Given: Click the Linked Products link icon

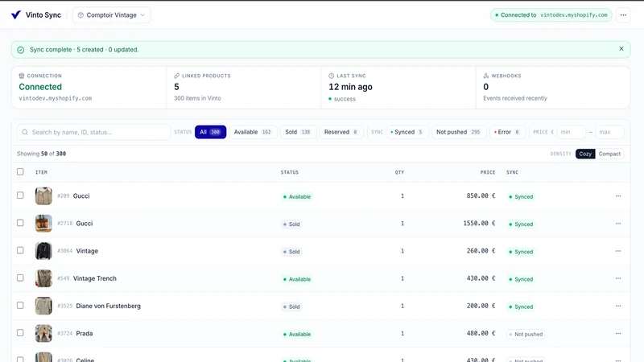Looking at the screenshot, I should [176, 76].
